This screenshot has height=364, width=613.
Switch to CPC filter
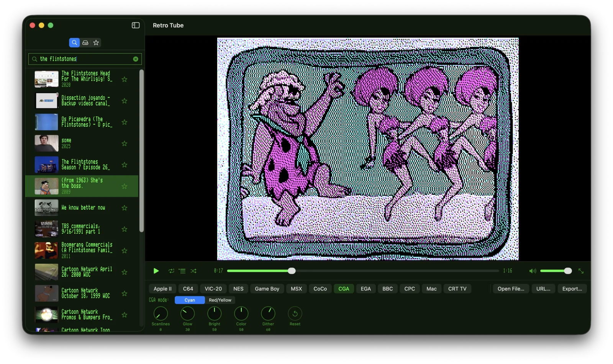(x=410, y=289)
